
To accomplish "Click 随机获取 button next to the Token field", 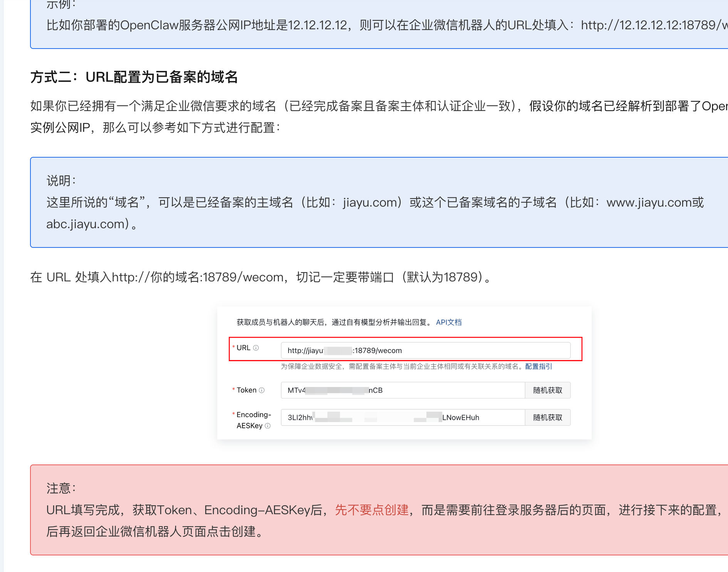I will click(x=547, y=390).
